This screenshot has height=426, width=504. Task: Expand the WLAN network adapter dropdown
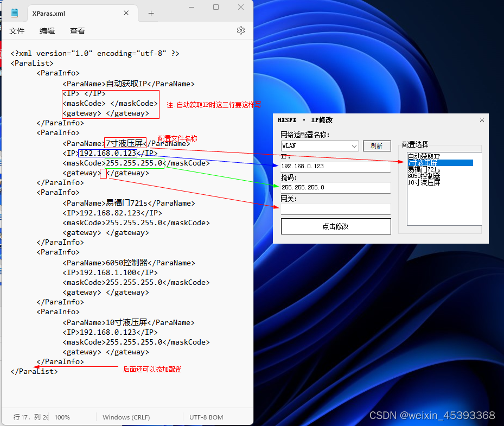(354, 146)
